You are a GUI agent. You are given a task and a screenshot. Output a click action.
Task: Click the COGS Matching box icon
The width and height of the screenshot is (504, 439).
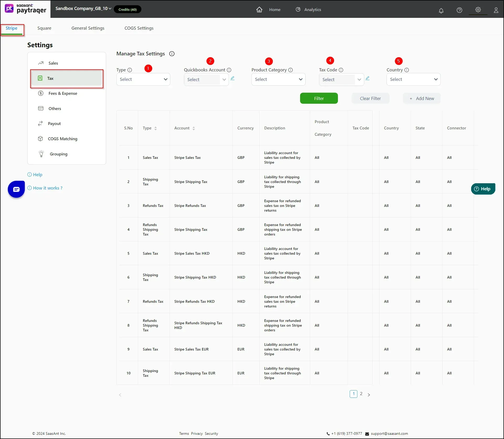pos(40,139)
